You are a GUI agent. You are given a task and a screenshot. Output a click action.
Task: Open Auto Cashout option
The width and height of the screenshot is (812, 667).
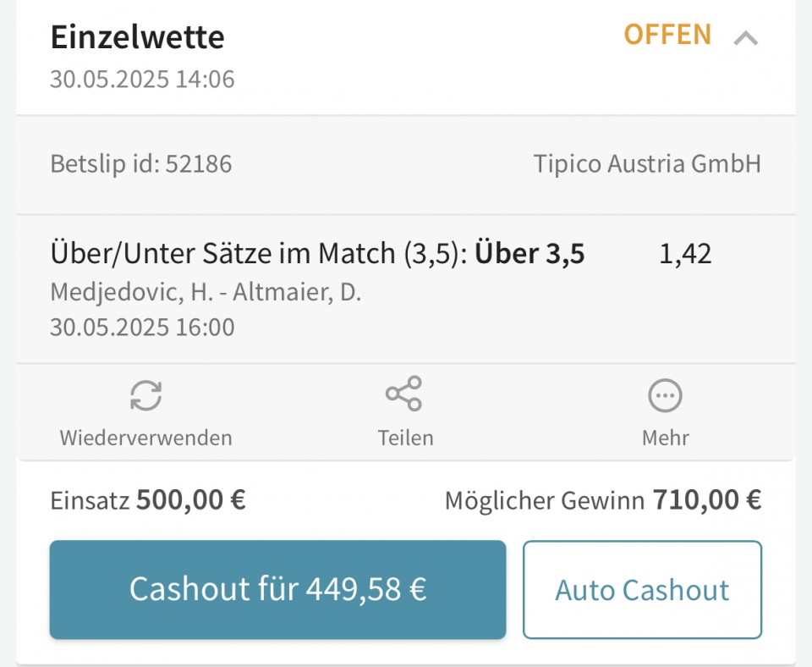point(642,590)
